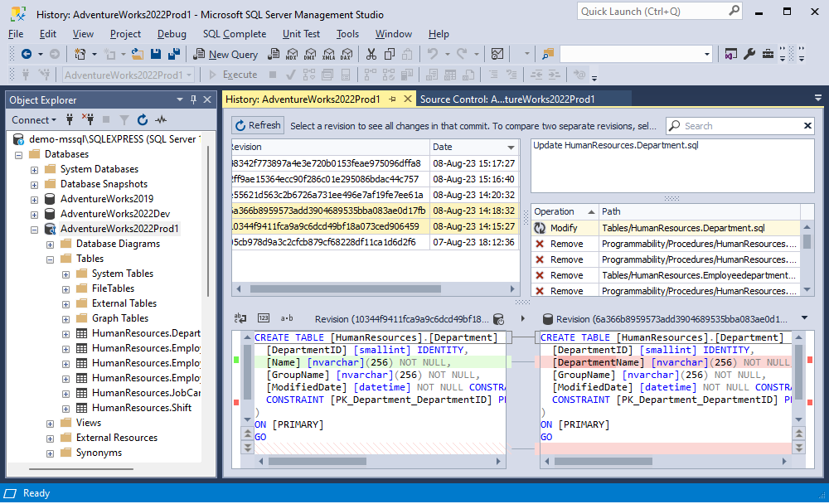
Task: Click the Cut scissors icon
Action: pos(371,54)
